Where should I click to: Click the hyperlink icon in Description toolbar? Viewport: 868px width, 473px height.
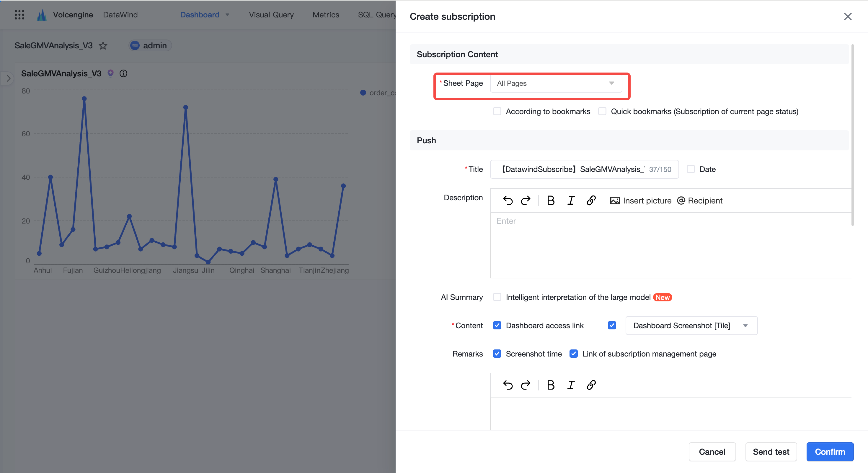(591, 201)
